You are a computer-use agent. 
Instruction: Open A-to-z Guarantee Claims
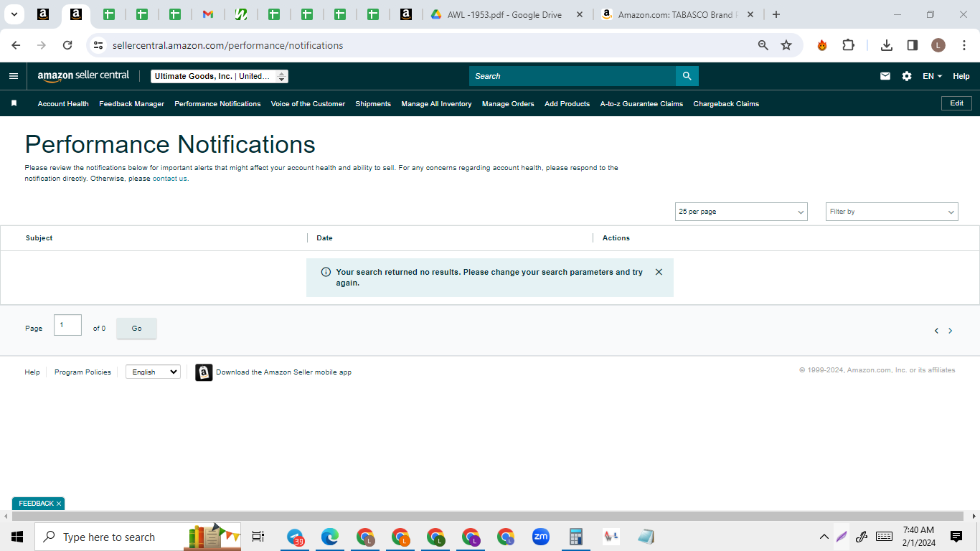click(641, 103)
